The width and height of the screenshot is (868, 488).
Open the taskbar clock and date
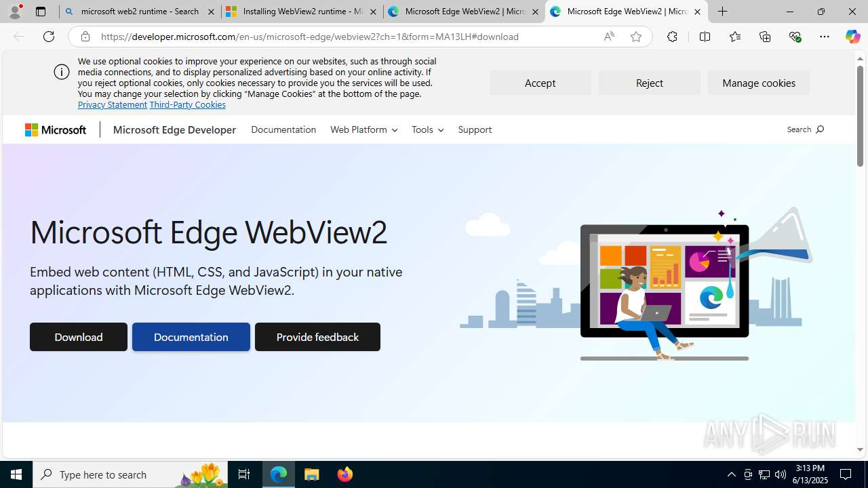(x=810, y=474)
